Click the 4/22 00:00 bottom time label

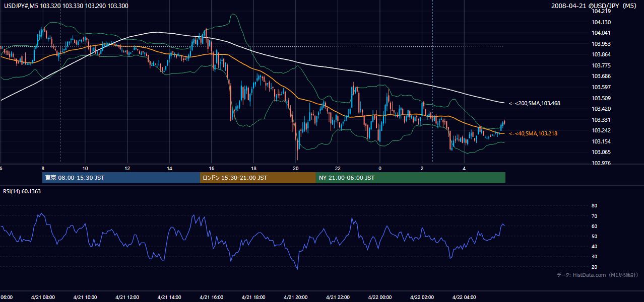380,297
